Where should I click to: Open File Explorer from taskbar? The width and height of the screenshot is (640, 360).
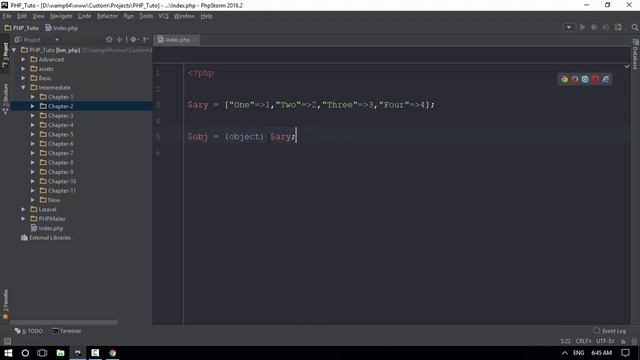(60, 353)
